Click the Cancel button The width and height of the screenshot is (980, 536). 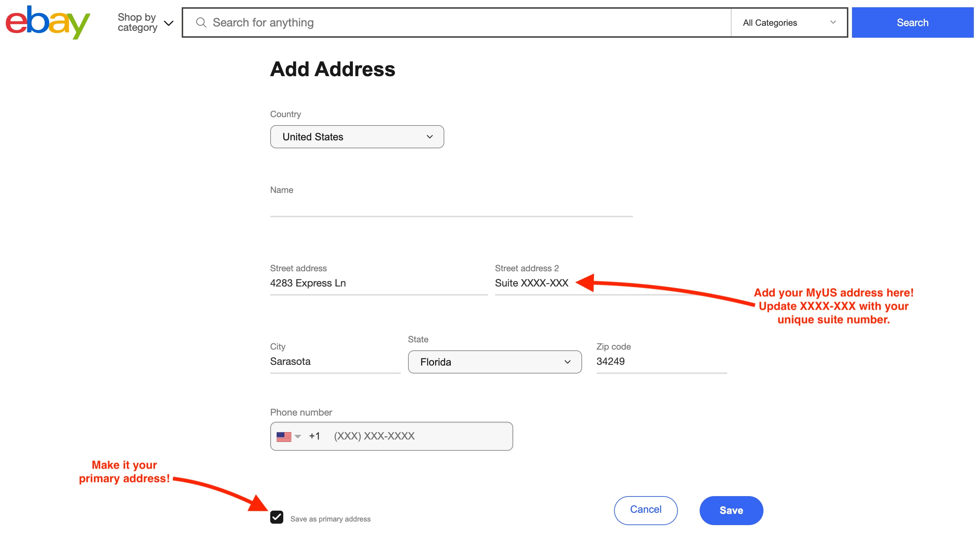[x=646, y=510]
